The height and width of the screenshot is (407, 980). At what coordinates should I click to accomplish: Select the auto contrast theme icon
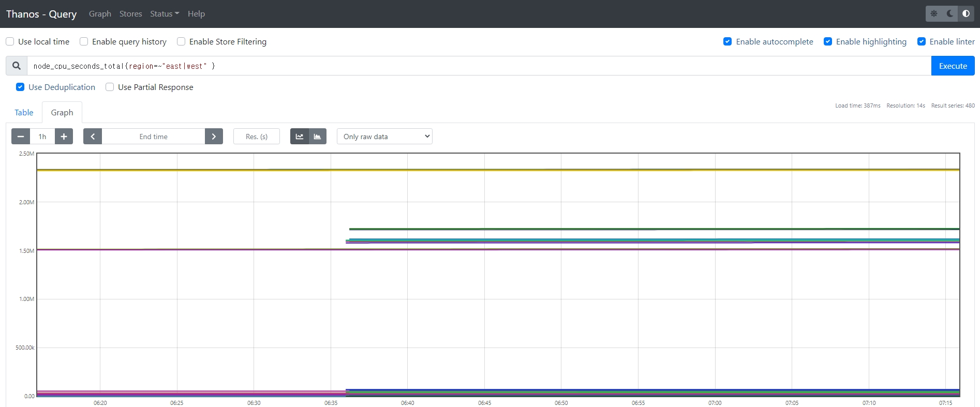[966, 14]
